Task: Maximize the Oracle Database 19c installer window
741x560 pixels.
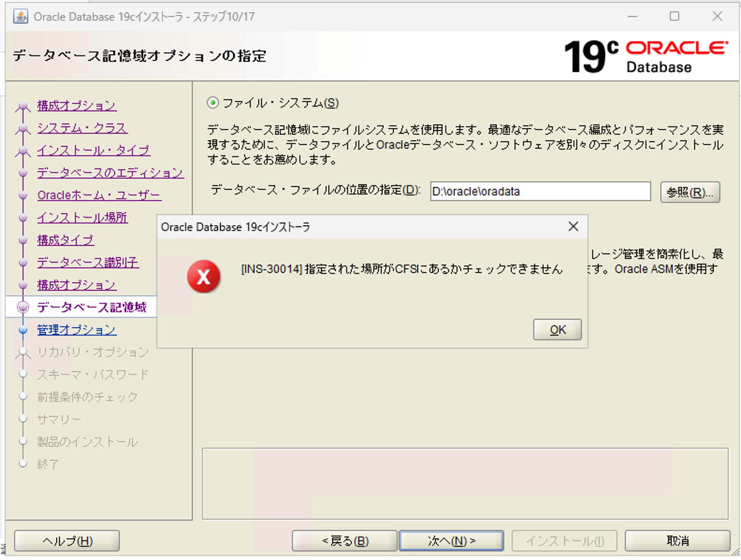Action: [674, 16]
